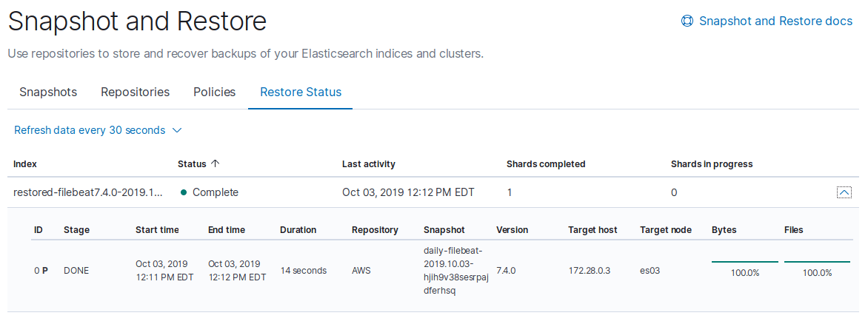Image resolution: width=868 pixels, height=324 pixels.
Task: Click the chevron beside Refresh data every 30 seconds
Action: 177,130
